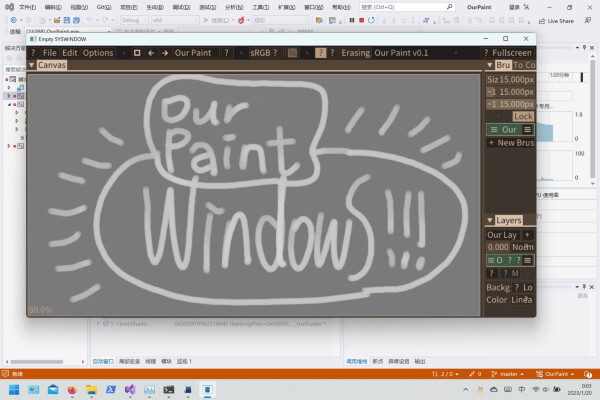This screenshot has height=400, width=600.
Task: Click the 0.000 layer value field
Action: pyautogui.click(x=498, y=247)
